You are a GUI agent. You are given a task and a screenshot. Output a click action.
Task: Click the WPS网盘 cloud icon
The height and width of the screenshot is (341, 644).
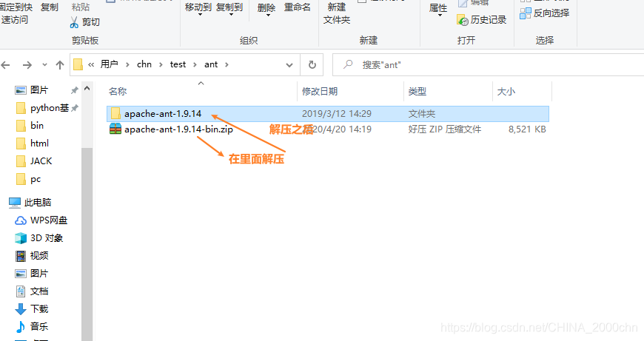point(21,220)
